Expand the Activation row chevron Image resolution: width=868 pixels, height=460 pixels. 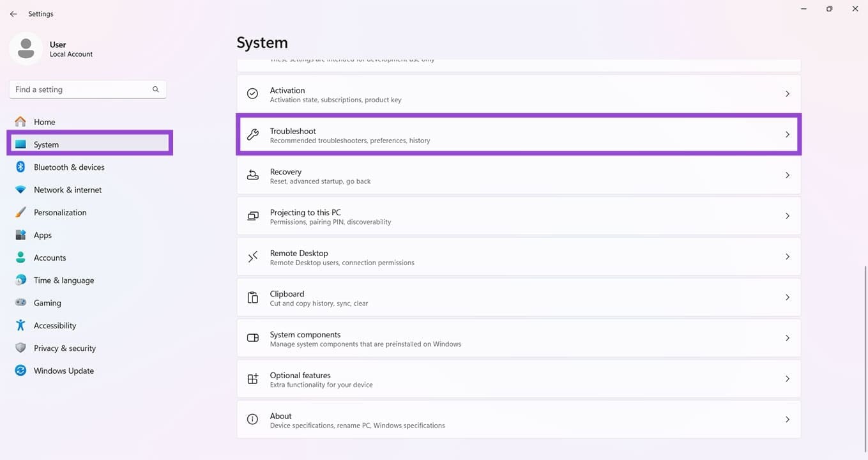(x=787, y=94)
